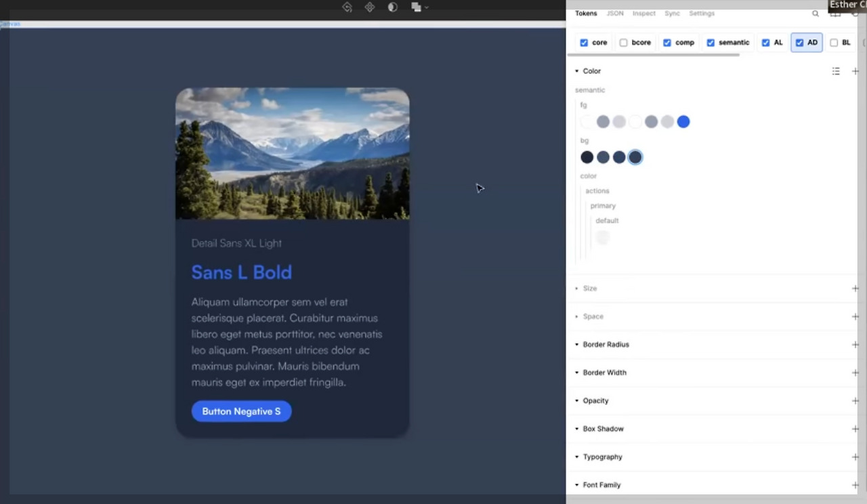Enable the bcore token set checkbox

point(623,42)
